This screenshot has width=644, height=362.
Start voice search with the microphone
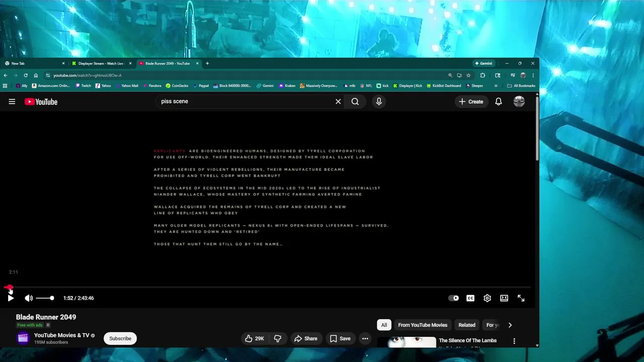pyautogui.click(x=379, y=102)
